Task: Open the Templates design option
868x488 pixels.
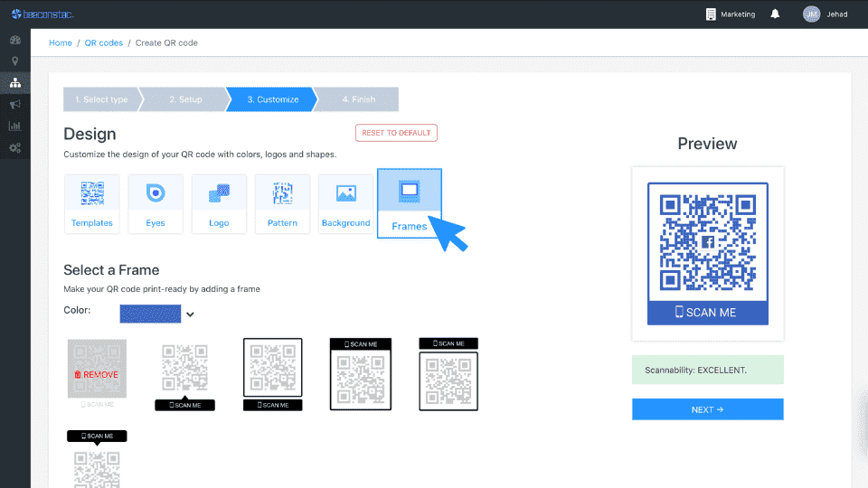Action: pyautogui.click(x=92, y=204)
